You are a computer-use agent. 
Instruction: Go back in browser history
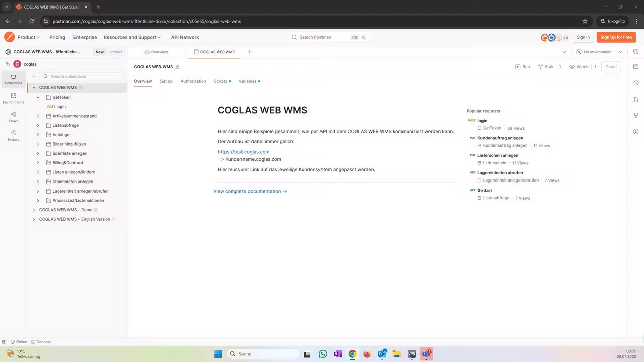point(7,21)
